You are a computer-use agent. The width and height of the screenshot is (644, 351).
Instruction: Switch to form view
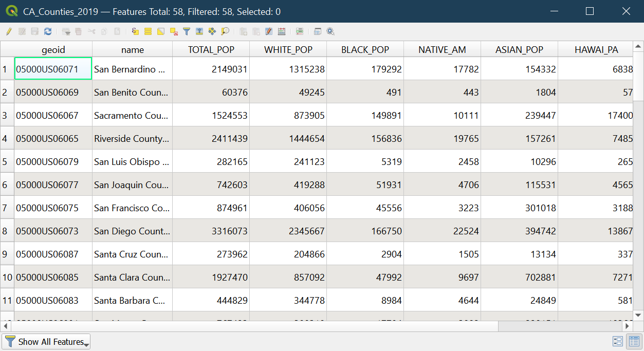(618, 341)
